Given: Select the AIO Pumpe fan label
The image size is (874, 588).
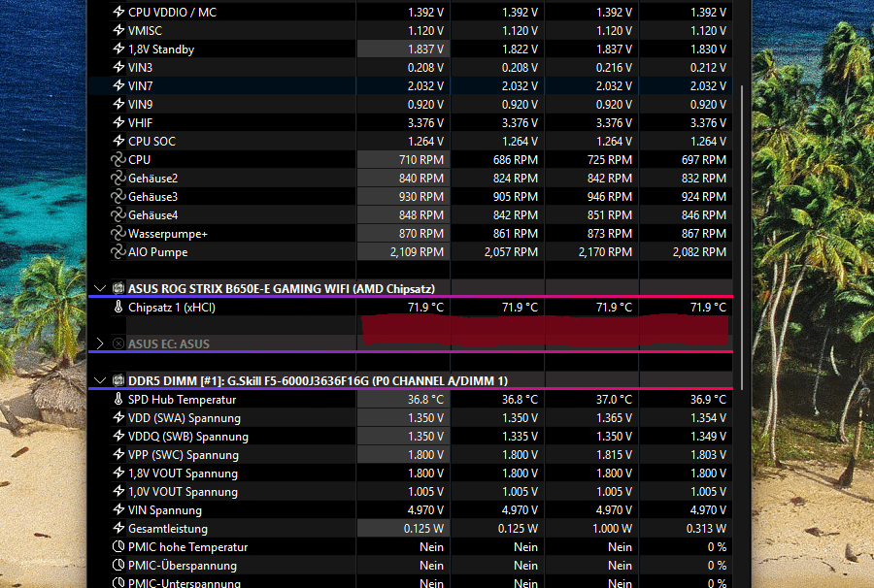Looking at the screenshot, I should (157, 252).
